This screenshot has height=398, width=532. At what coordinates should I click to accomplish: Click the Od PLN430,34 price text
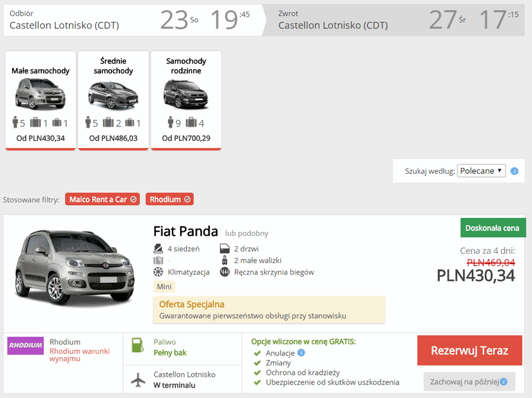(x=40, y=138)
